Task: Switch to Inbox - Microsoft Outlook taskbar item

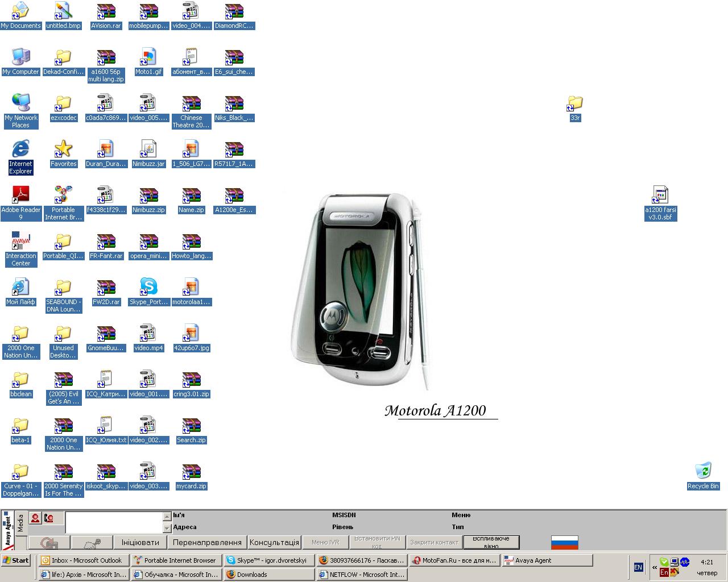Action: point(84,560)
